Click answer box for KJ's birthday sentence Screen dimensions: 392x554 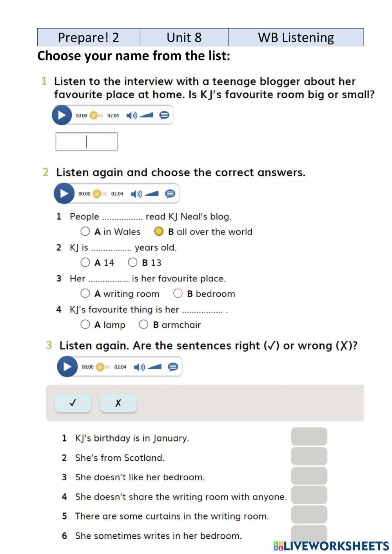pyautogui.click(x=309, y=436)
